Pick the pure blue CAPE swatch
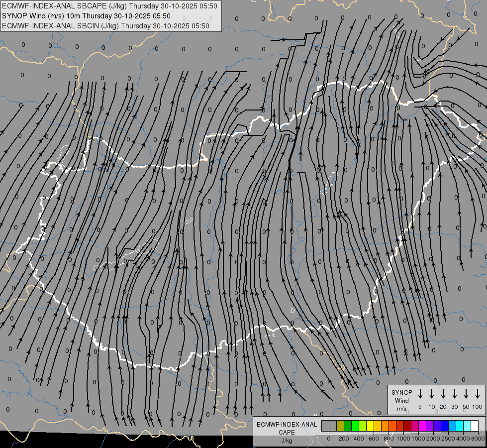The image size is (487, 448). tap(445, 426)
